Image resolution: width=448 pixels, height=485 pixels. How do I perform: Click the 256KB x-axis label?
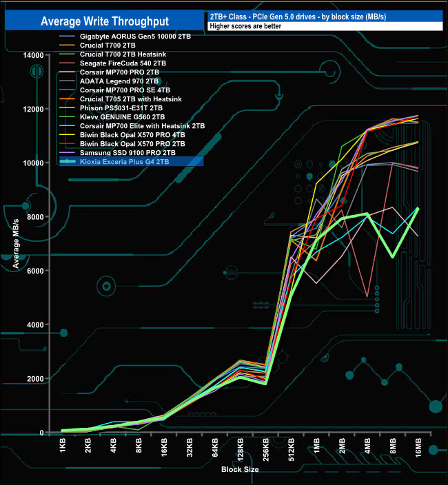coord(265,449)
